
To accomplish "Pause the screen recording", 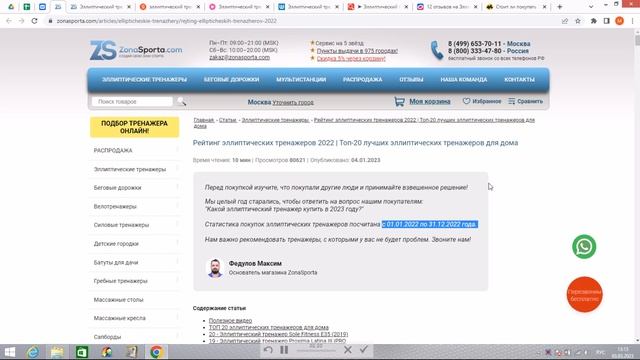I will point(284,350).
